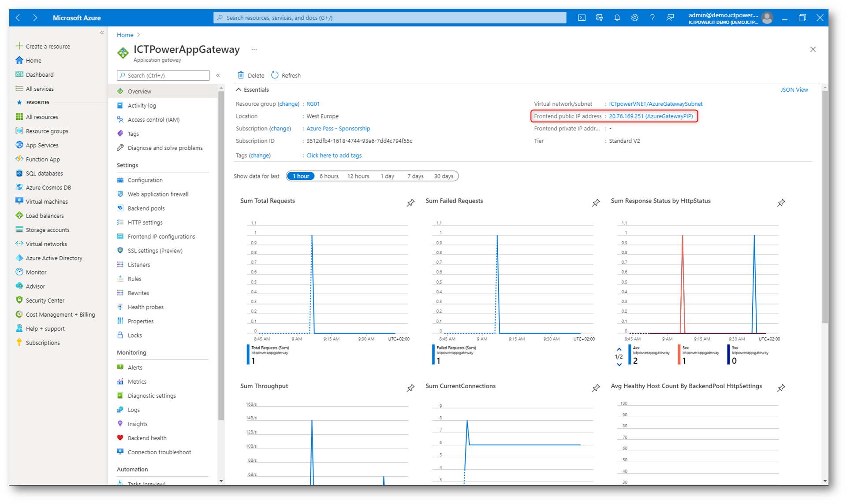Click the resource menu search field

pos(163,75)
